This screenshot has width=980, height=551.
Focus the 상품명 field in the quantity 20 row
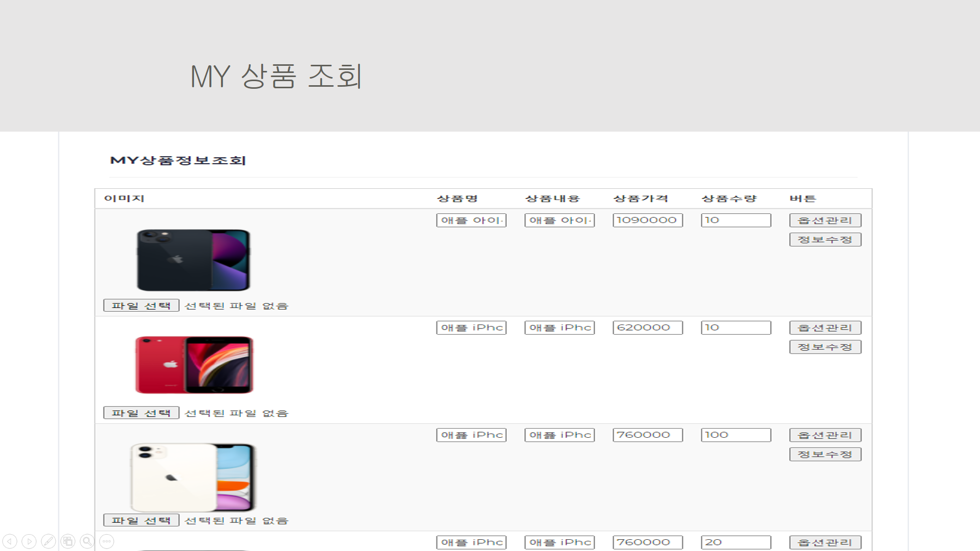[471, 542]
